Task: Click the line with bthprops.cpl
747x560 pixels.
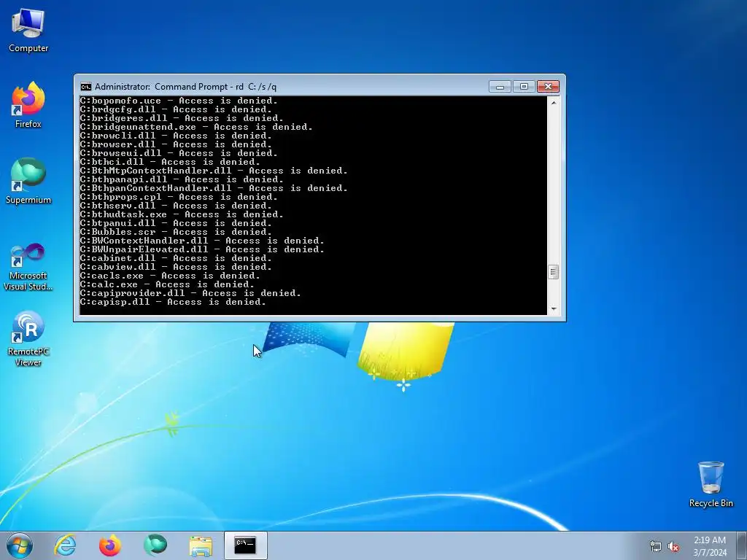Action: pyautogui.click(x=178, y=197)
